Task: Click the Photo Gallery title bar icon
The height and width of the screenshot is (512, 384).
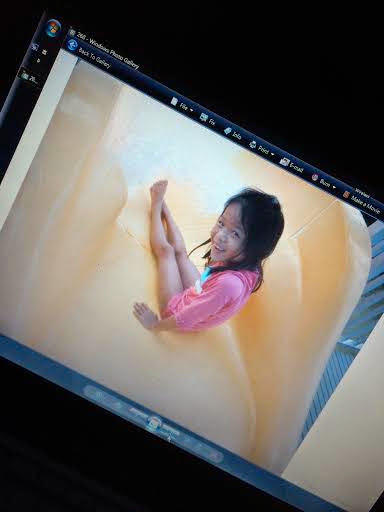Action: tap(72, 33)
